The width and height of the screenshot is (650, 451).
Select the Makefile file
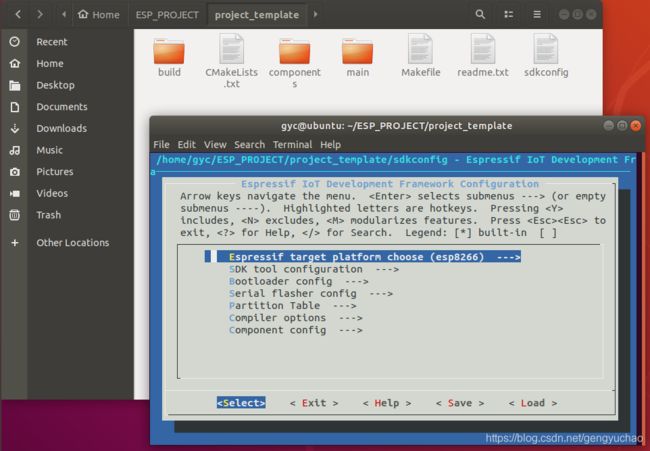tap(420, 56)
